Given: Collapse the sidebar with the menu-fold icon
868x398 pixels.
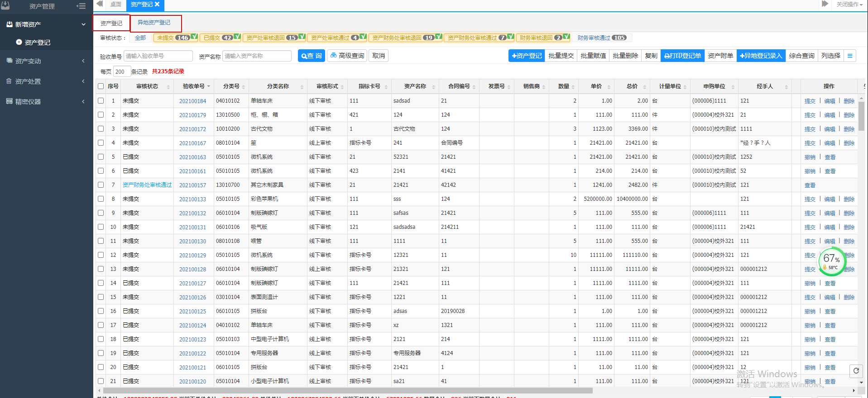Looking at the screenshot, I should pyautogui.click(x=81, y=6).
